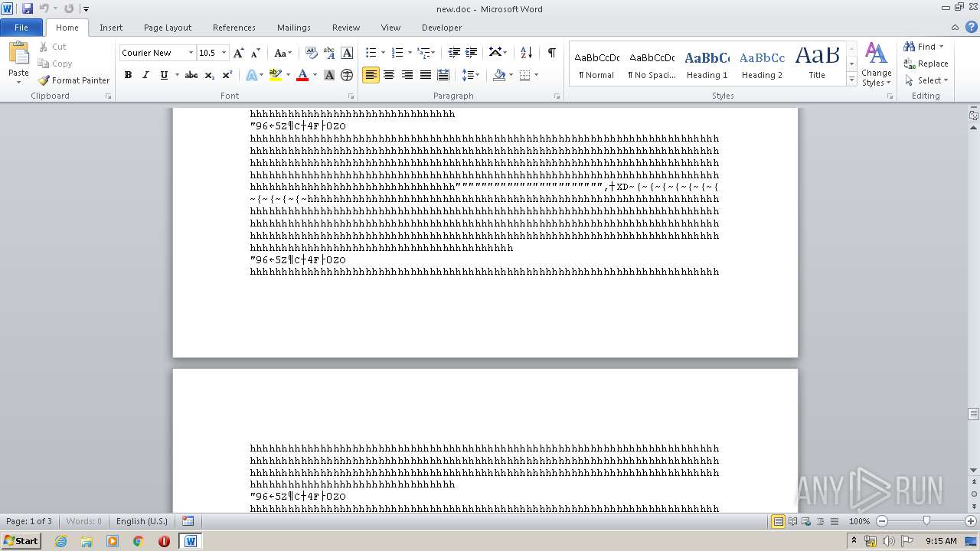980x551 pixels.
Task: Click the Shrink Font icon
Action: click(x=256, y=53)
